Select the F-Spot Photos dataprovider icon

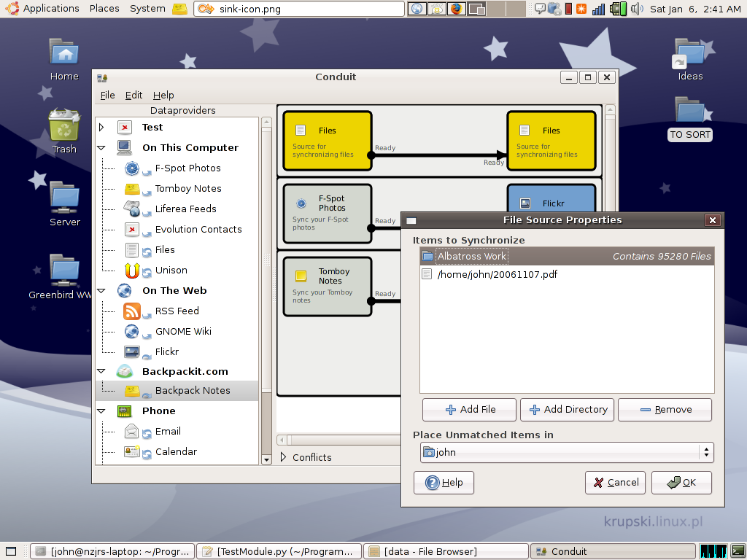(132, 168)
